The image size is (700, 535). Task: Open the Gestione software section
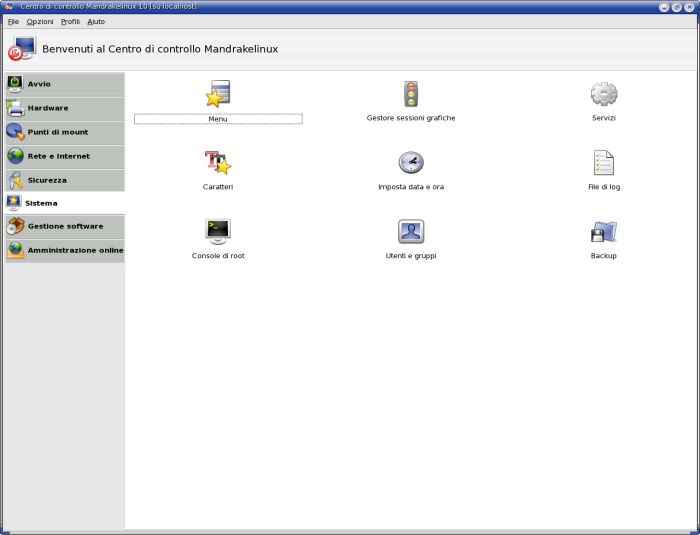(65, 226)
